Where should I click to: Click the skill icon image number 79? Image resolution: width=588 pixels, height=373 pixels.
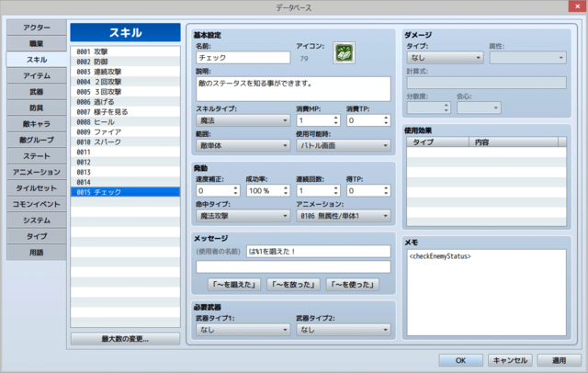click(x=344, y=53)
